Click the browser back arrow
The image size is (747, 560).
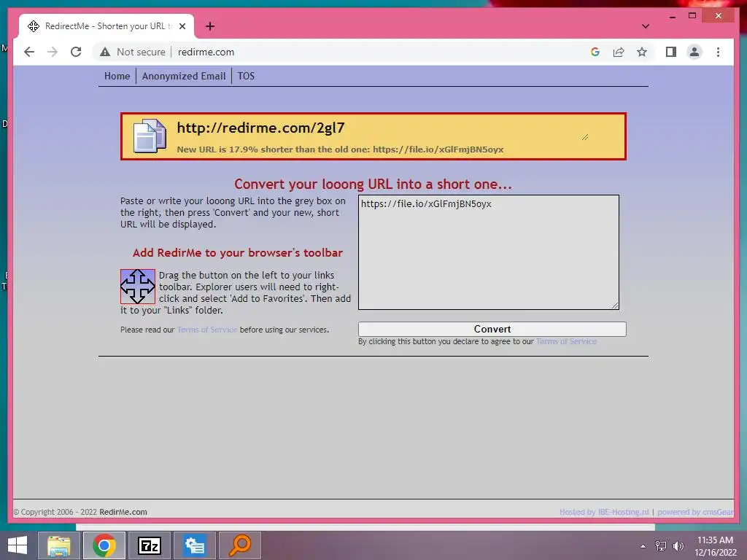click(x=29, y=52)
